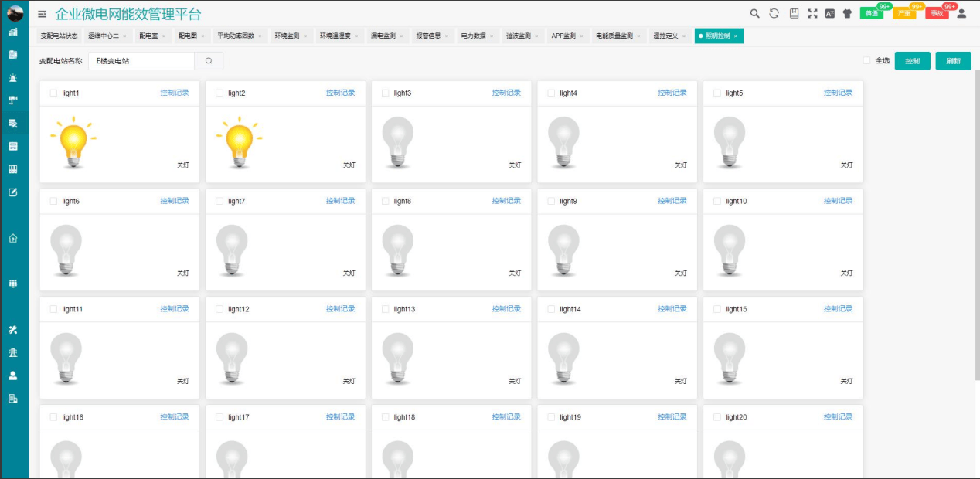Open 控制记录 link for light4
The height and width of the screenshot is (479, 980).
click(x=672, y=93)
